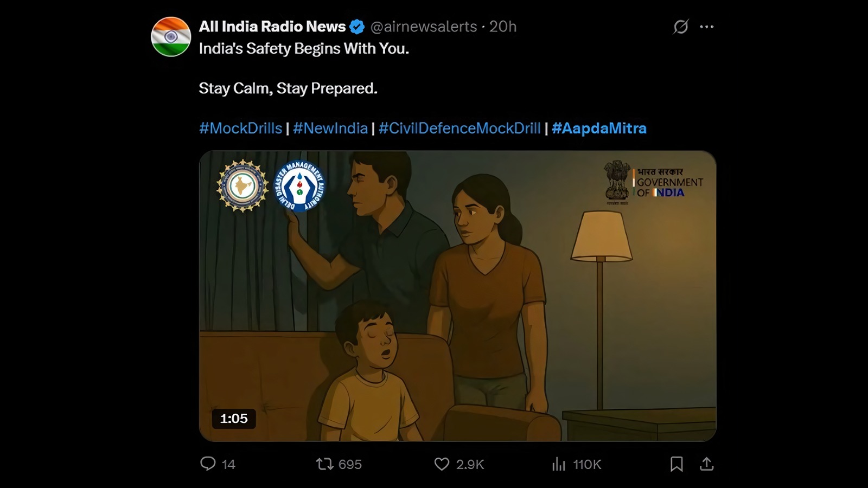Viewport: 868px width, 488px height.
Task: Open the #AapdaMitra hashtag
Action: click(599, 129)
